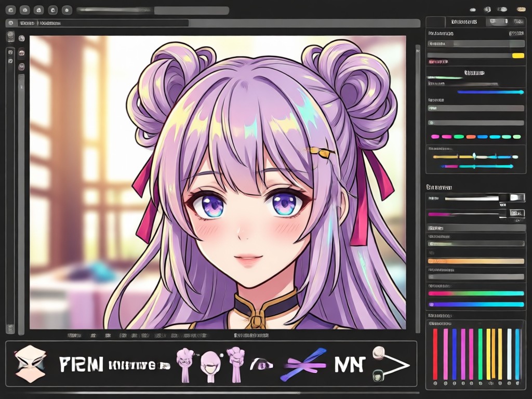Screen dimensions: 532x399
Task: Select the light blue vertical color bar at far right
Action: (x=518, y=354)
